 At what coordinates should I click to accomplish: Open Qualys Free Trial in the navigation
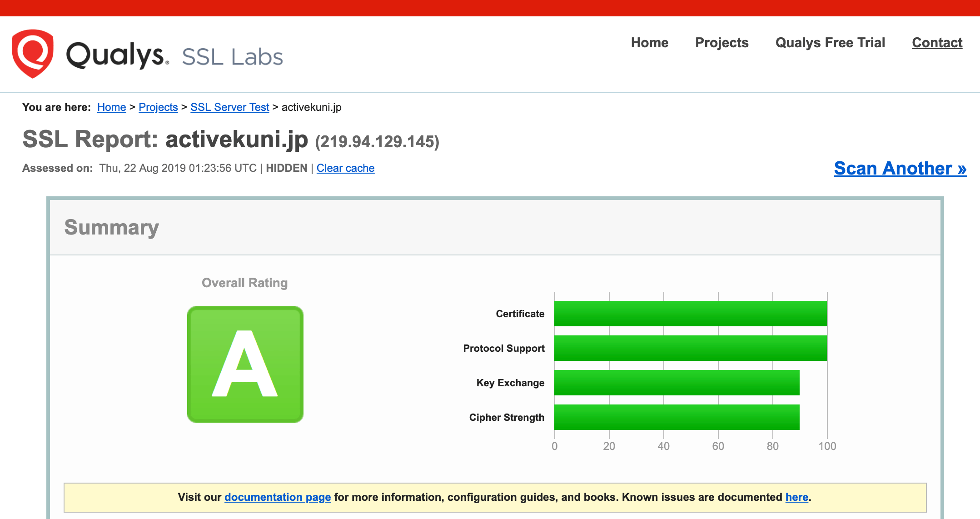click(830, 43)
